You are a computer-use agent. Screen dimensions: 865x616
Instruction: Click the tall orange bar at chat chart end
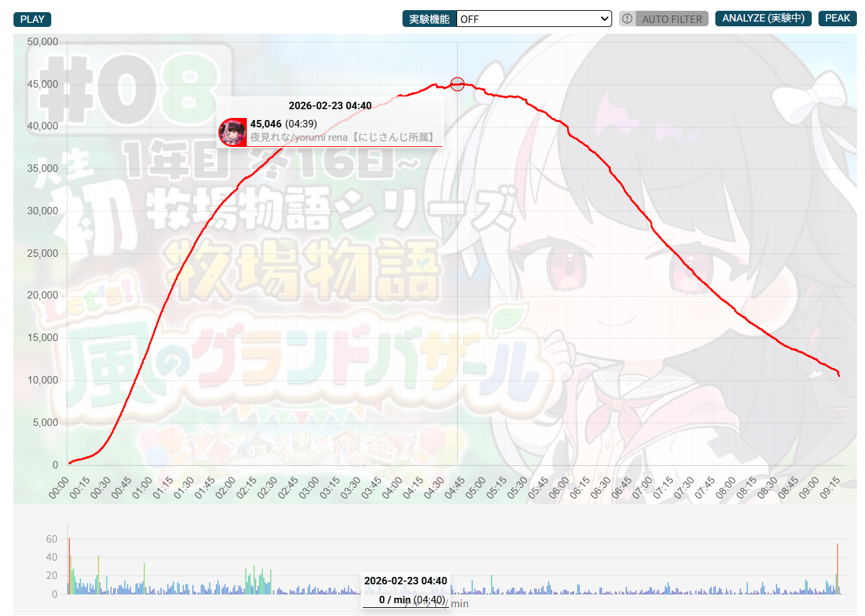837,567
